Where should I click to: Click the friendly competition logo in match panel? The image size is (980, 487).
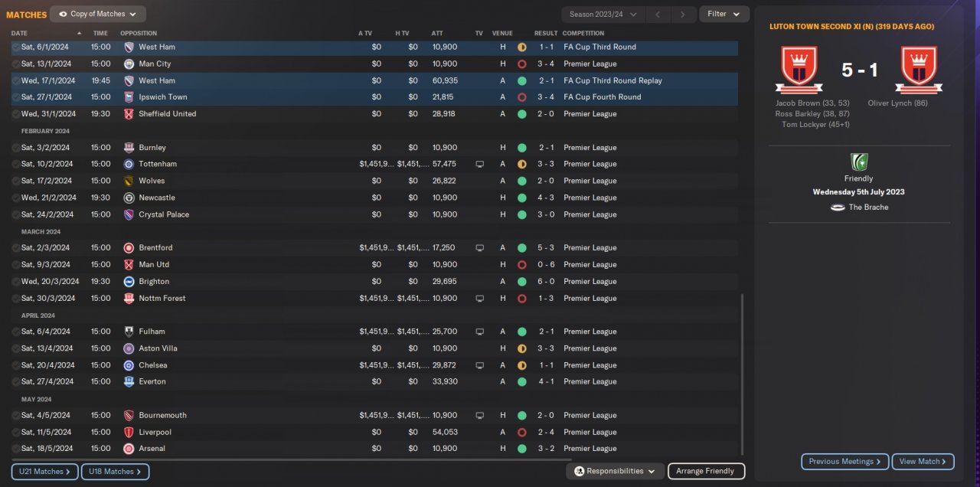pyautogui.click(x=859, y=162)
